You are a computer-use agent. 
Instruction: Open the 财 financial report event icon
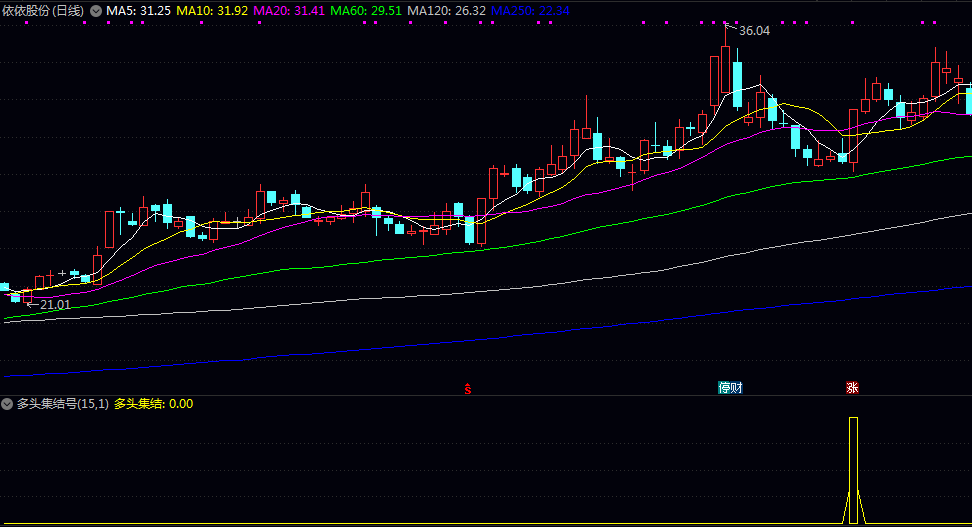(x=737, y=388)
